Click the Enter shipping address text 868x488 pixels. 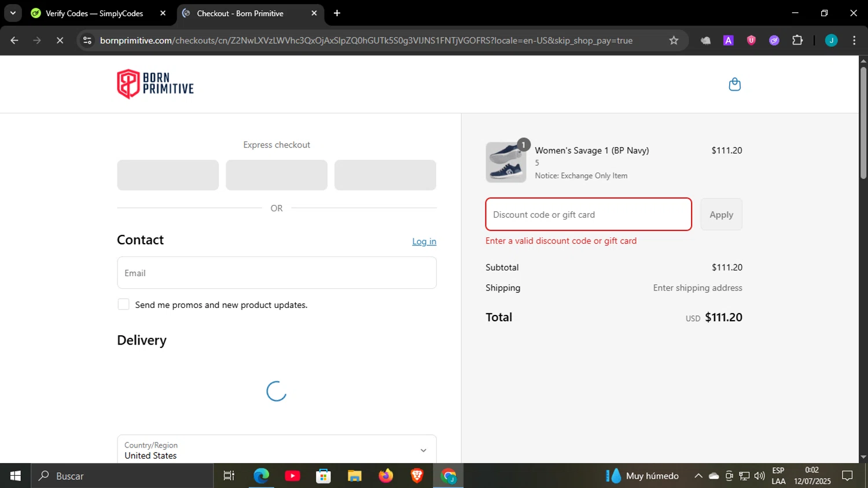[697, 288]
